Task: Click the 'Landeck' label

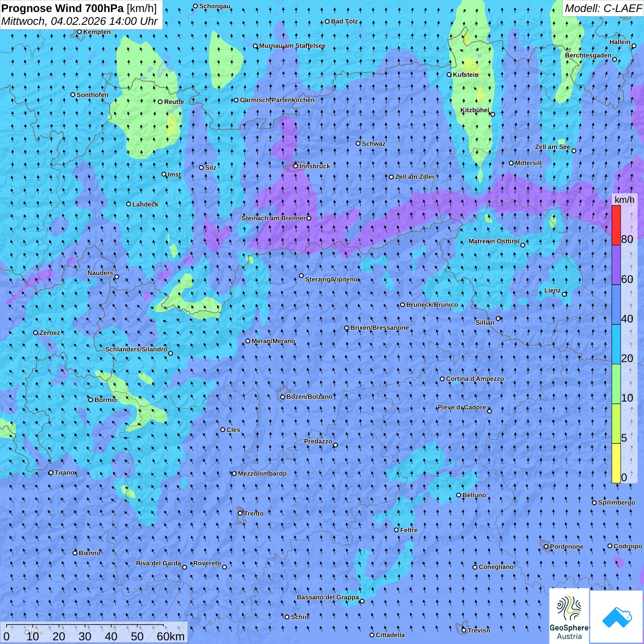Action: point(145,204)
